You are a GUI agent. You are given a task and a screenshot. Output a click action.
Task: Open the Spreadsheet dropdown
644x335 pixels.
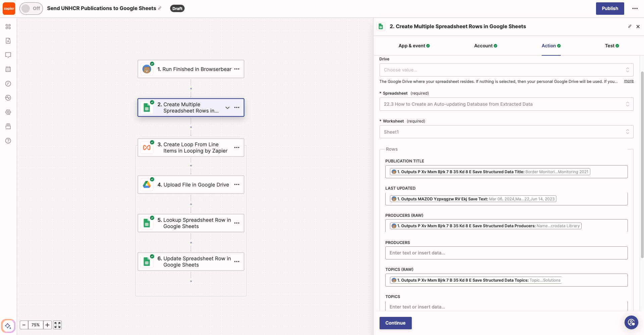(x=506, y=104)
